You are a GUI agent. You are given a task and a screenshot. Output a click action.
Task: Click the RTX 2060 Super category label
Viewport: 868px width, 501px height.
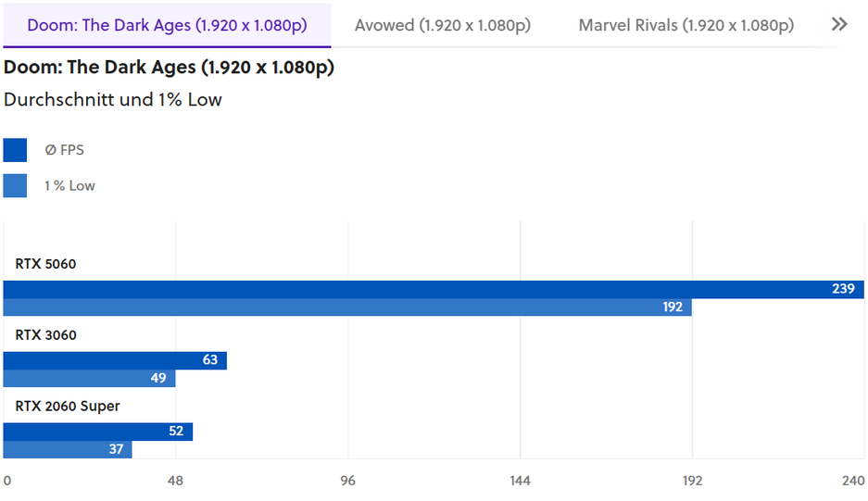[x=68, y=406]
